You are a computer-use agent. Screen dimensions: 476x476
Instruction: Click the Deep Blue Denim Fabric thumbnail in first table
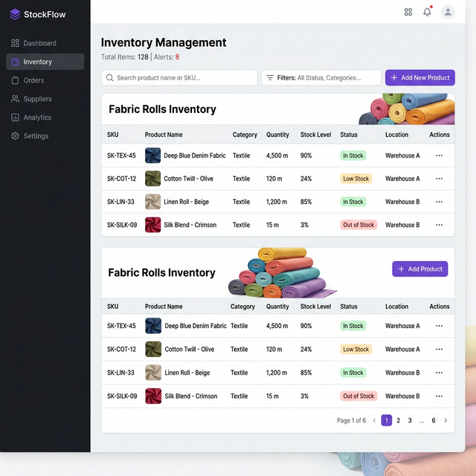click(x=152, y=155)
